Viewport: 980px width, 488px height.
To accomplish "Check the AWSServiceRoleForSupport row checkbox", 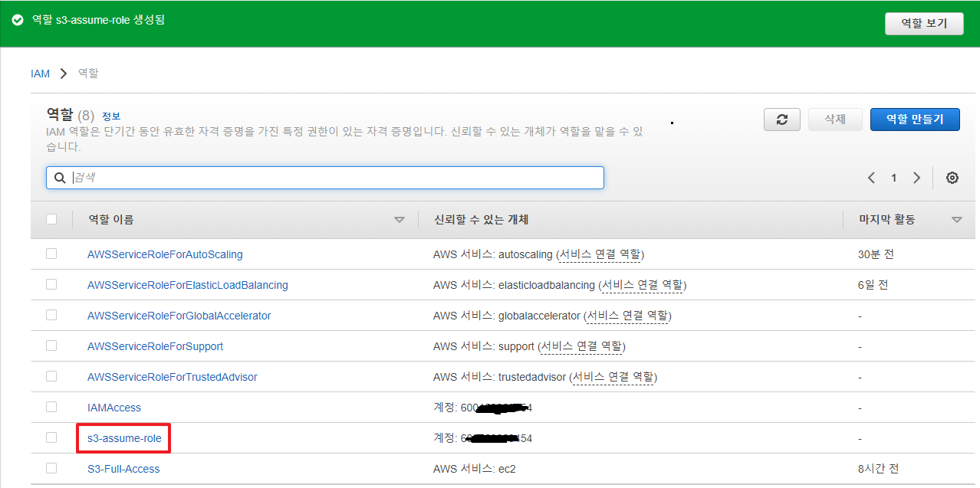I will tap(51, 346).
